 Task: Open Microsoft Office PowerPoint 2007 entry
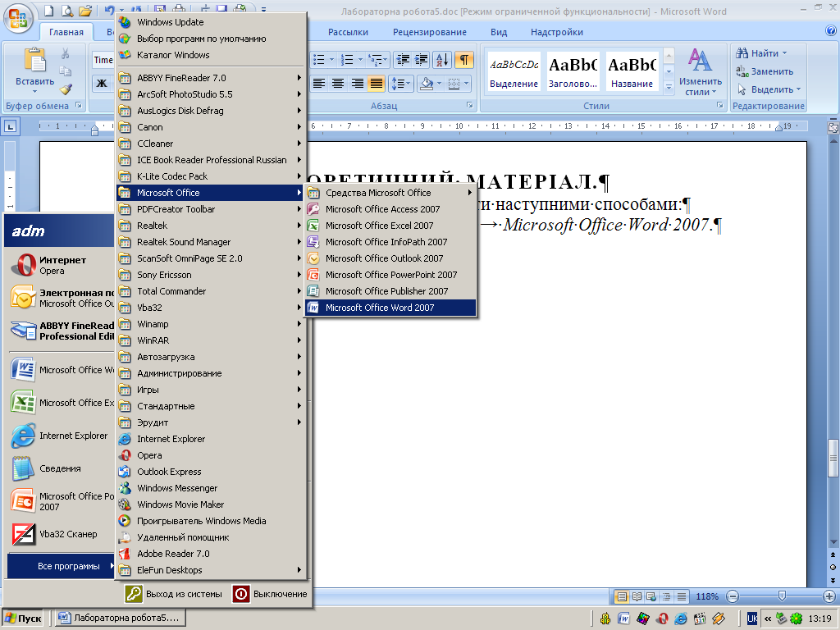(390, 275)
